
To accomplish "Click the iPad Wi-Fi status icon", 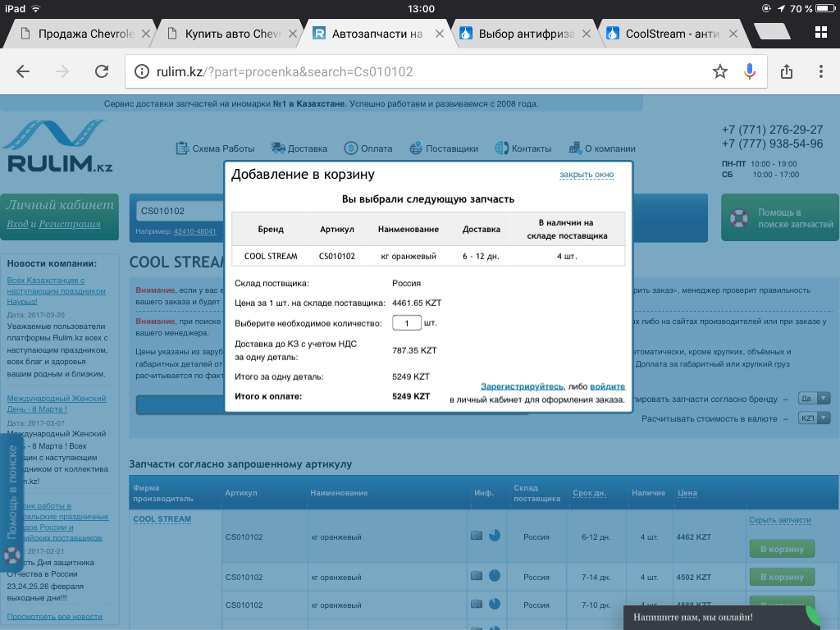I will click(x=36, y=8).
